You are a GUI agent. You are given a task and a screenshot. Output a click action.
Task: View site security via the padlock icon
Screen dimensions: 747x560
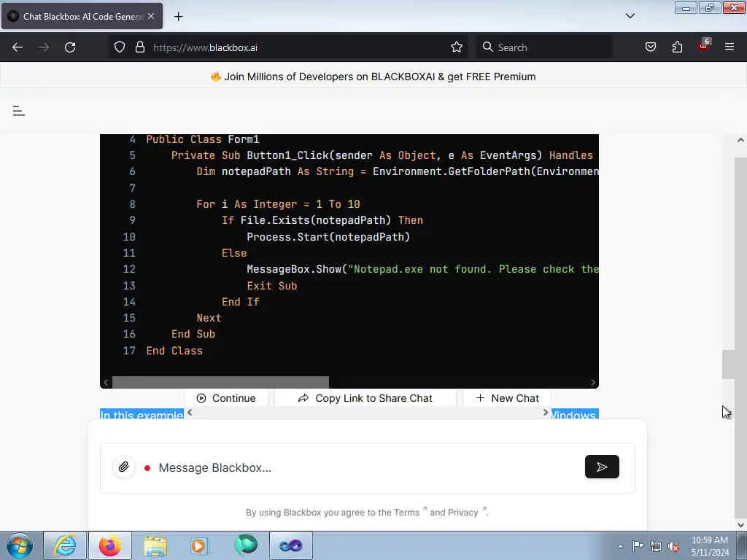(139, 47)
